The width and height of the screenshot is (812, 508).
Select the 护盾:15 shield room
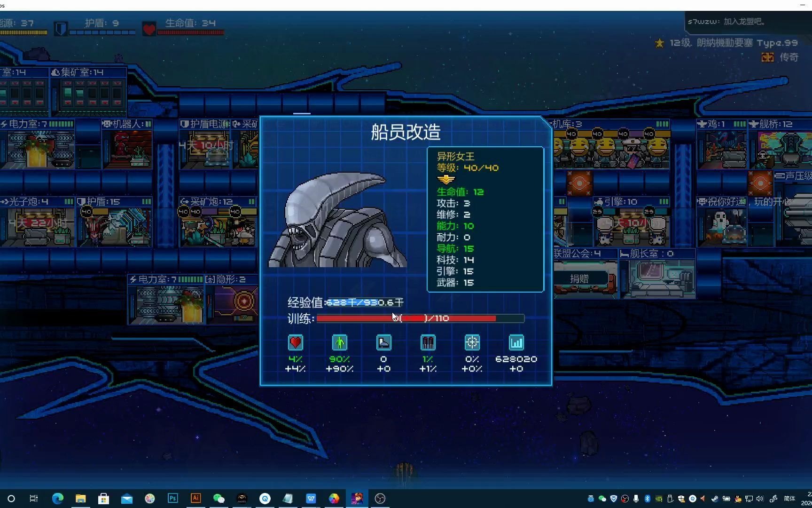[x=114, y=222]
